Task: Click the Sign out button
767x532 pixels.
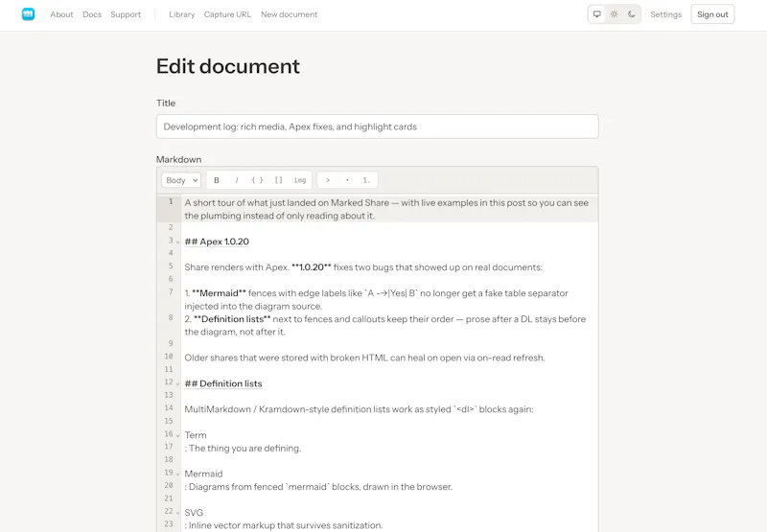Action: 712,14
